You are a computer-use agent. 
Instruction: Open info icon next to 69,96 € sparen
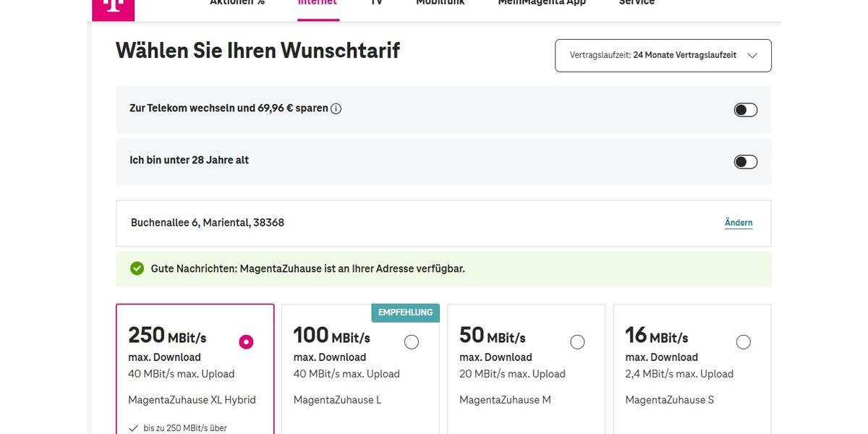coord(336,109)
